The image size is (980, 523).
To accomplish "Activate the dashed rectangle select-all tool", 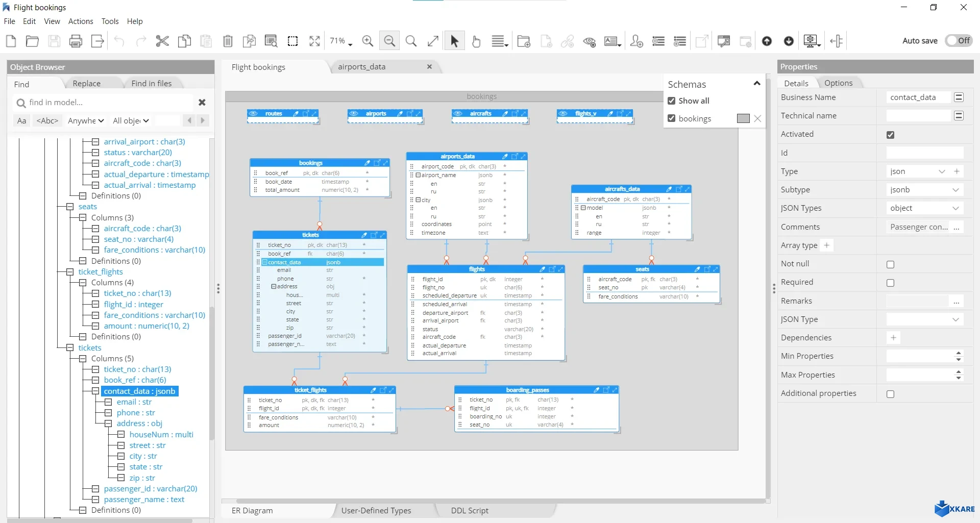I will click(293, 41).
